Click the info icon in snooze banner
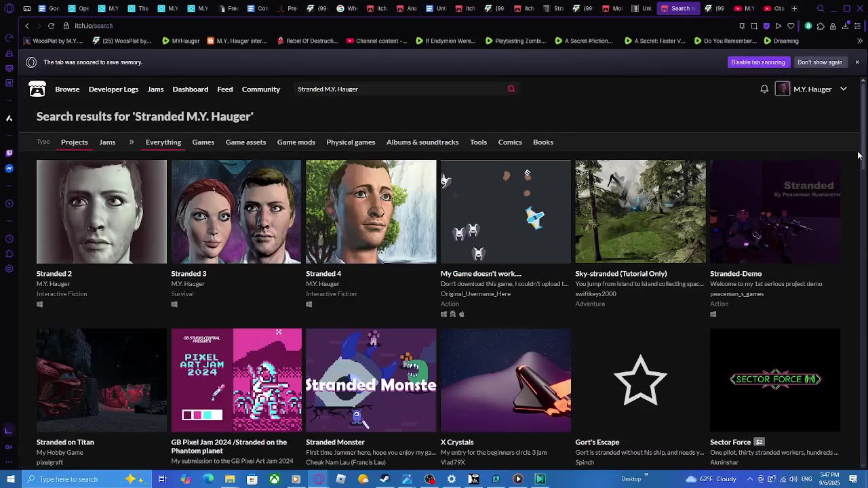The width and height of the screenshot is (868, 488). 31,62
